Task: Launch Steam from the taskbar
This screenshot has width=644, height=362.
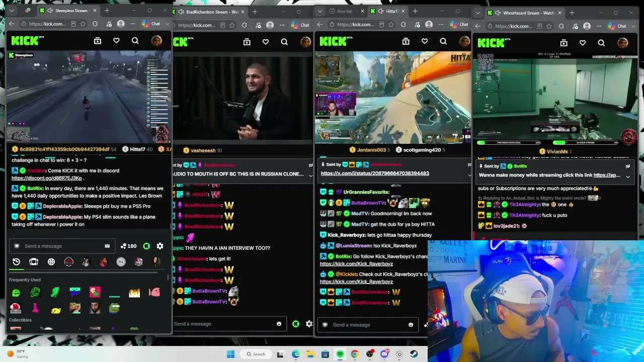Action: click(414, 354)
